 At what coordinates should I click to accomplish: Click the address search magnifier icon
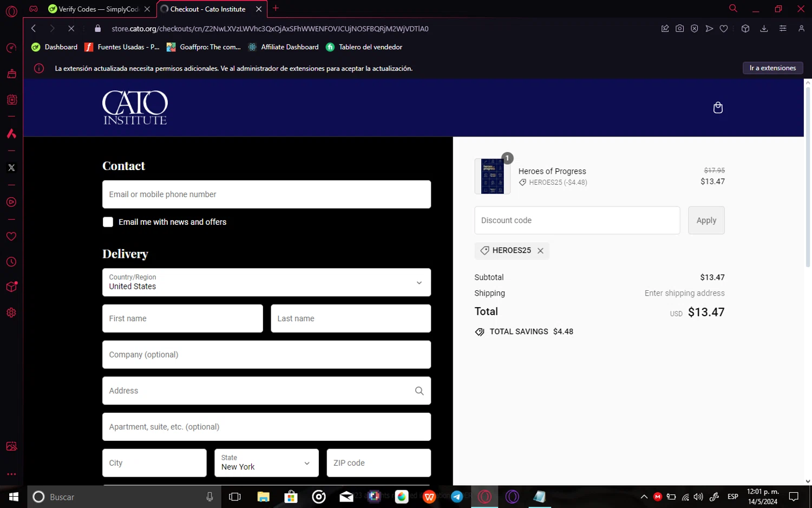pos(419,390)
